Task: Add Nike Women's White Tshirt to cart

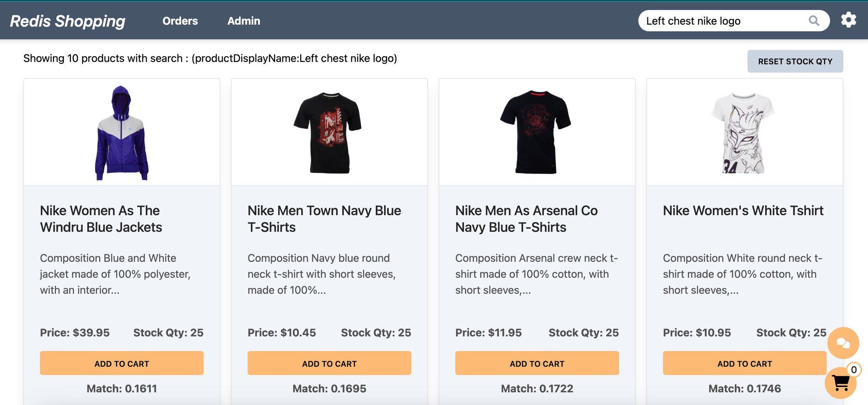Action: 744,363
